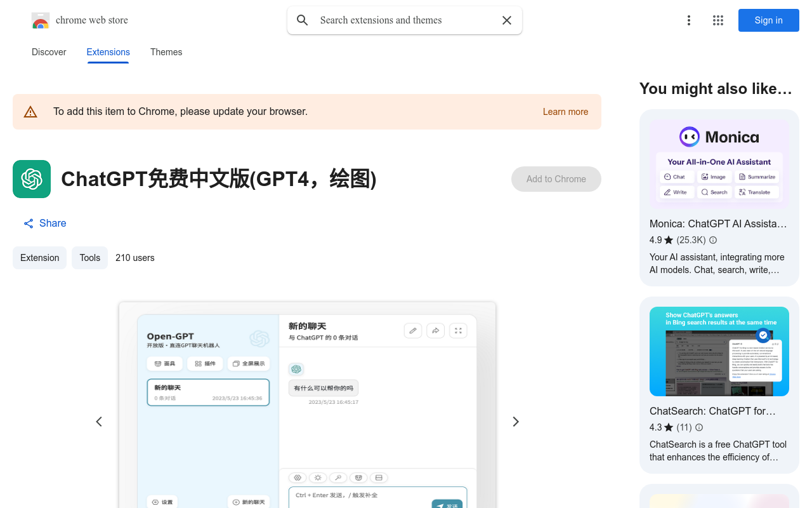Switch to the Themes tab
The width and height of the screenshot is (812, 508).
tap(166, 52)
